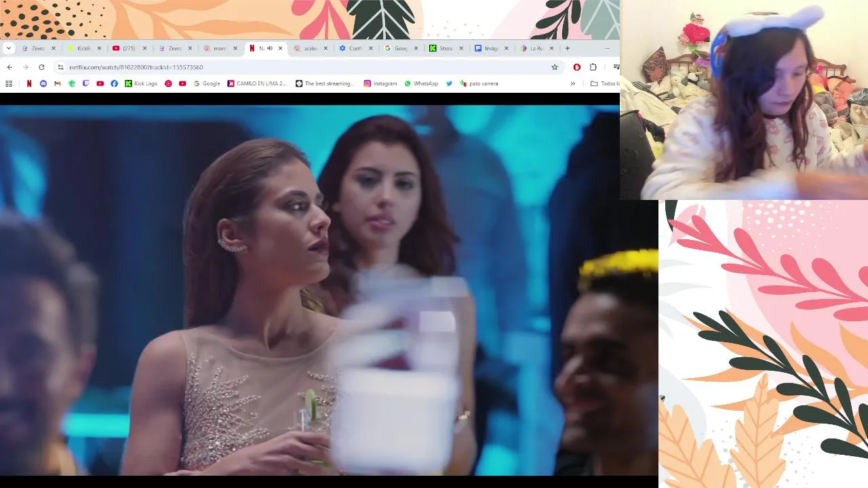Screen dimensions: 868x488
Task: Open the Instagram bookmark
Action: pyautogui.click(x=380, y=83)
